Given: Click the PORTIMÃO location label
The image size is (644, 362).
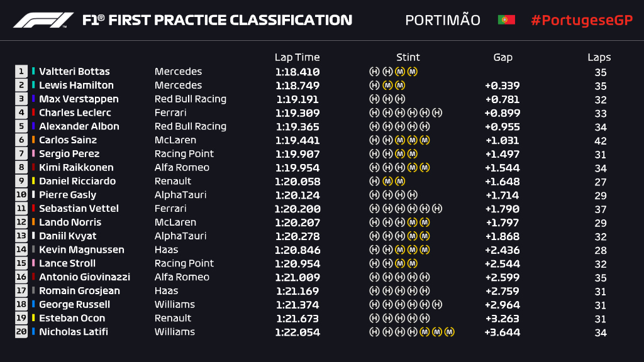Looking at the screenshot, I should [x=443, y=20].
